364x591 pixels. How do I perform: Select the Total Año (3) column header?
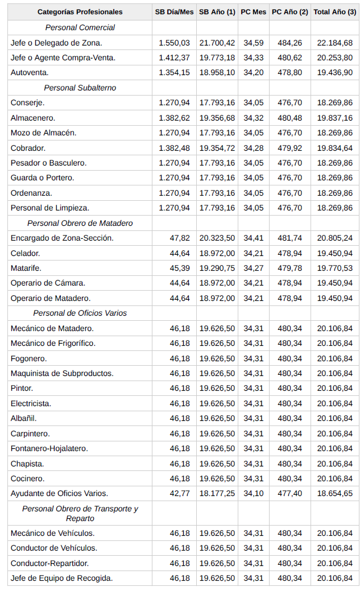tap(334, 12)
